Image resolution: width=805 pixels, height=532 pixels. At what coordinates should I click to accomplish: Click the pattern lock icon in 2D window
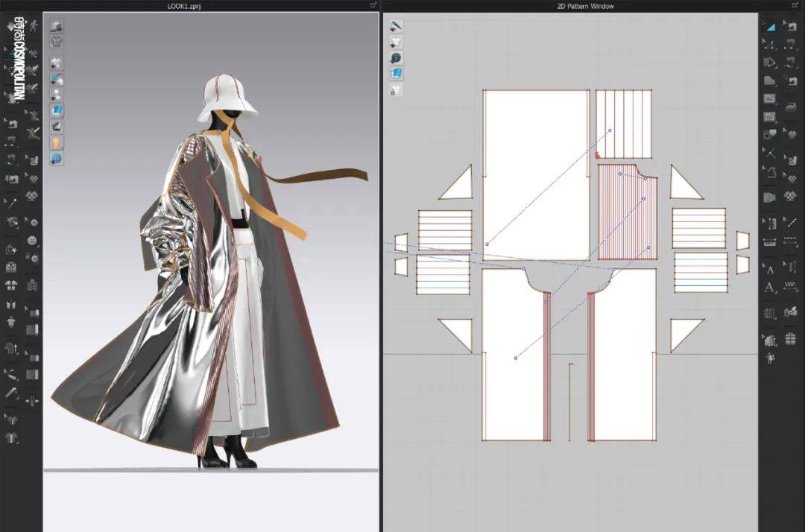(396, 90)
